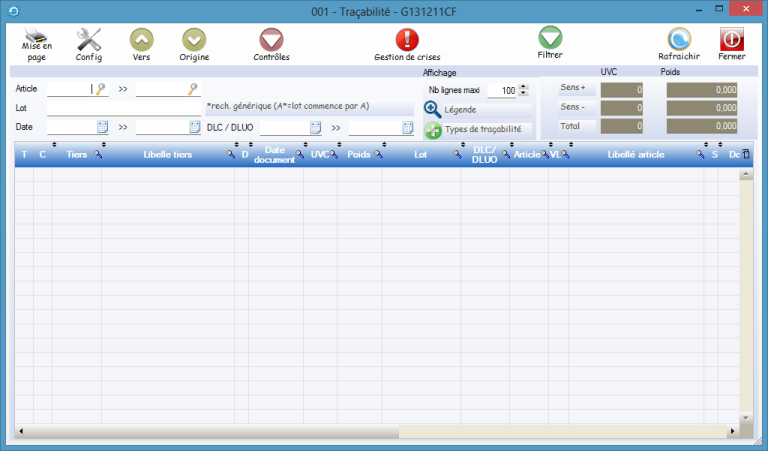The image size is (768, 451).
Task: Open the Légende magnifier button
Action: coord(432,109)
